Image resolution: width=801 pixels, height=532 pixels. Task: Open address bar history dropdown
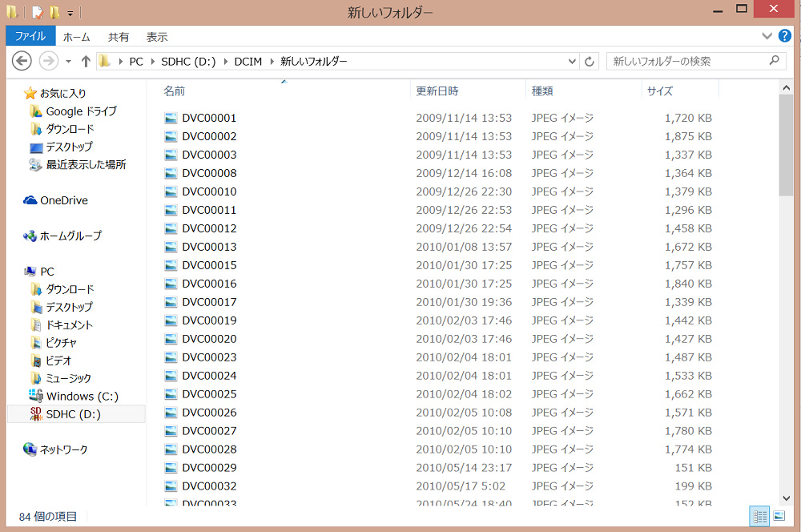tap(572, 62)
